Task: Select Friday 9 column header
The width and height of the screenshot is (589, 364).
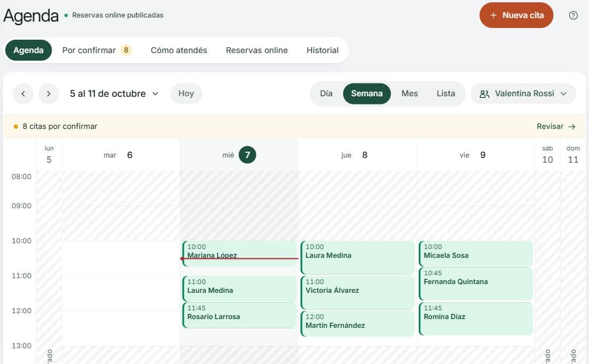Action: pos(475,155)
